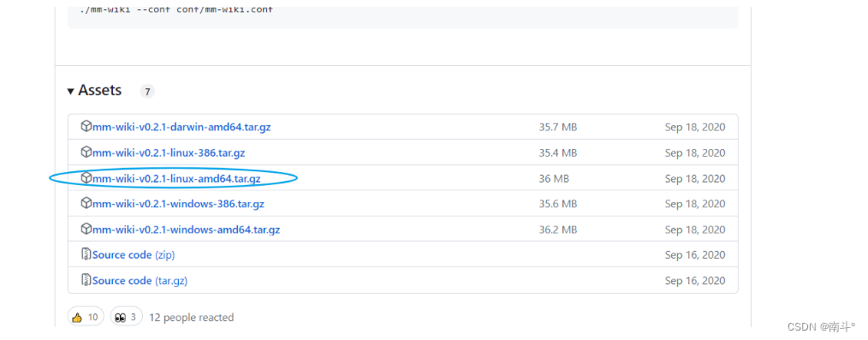Click Sep 18, 2020 date of windows-amd64 row

pos(695,230)
